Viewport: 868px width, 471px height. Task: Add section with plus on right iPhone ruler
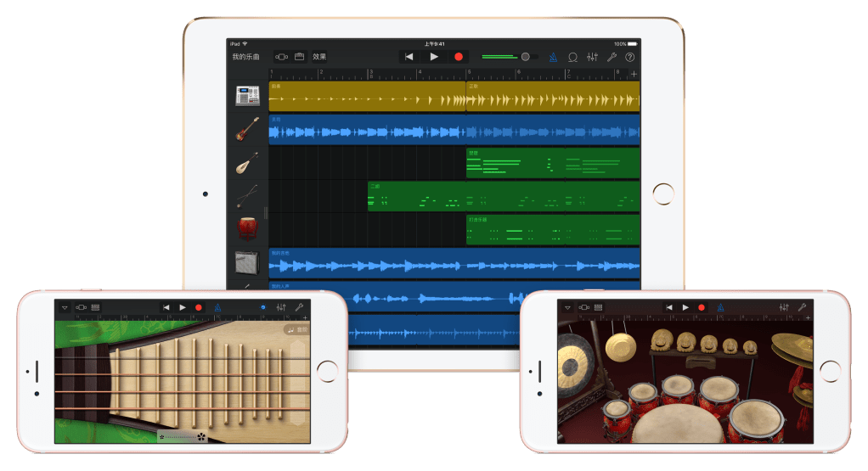coord(809,318)
